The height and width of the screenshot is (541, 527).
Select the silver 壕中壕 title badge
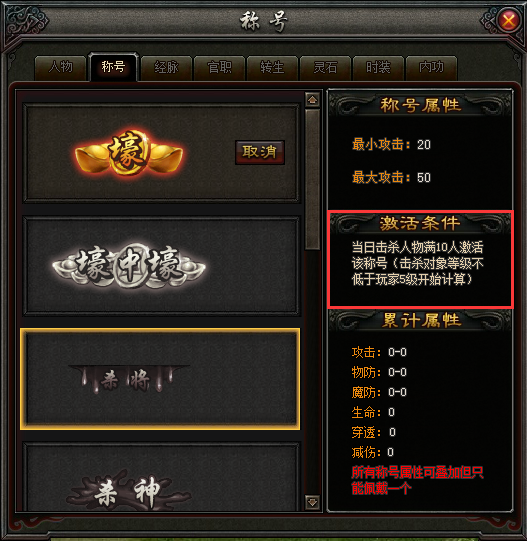(x=129, y=266)
